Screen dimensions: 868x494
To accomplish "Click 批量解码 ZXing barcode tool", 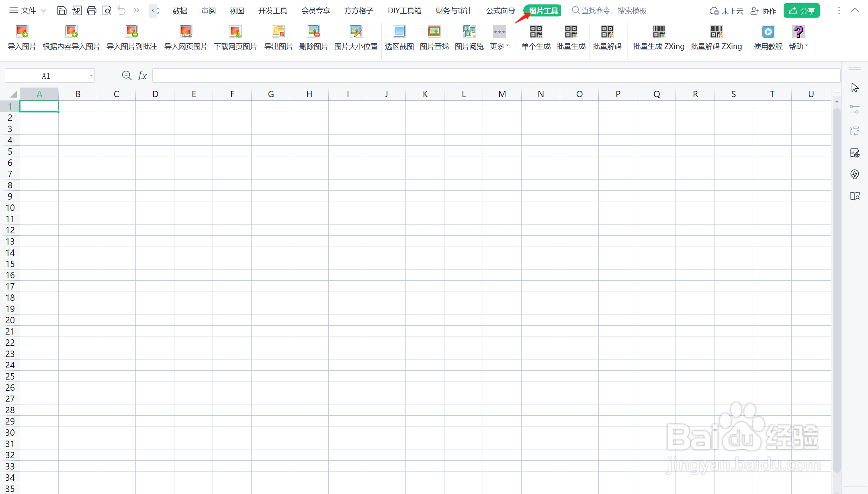I will coord(716,38).
